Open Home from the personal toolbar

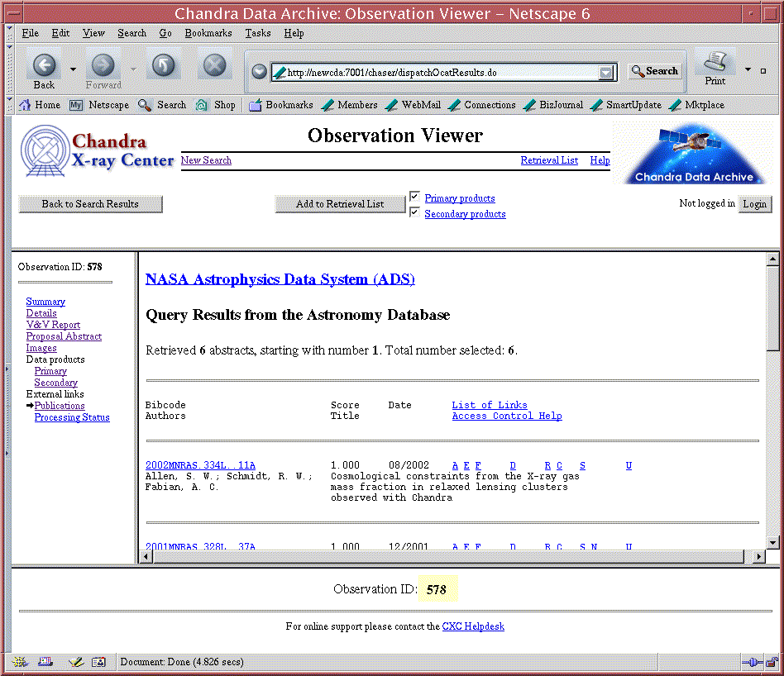point(39,105)
